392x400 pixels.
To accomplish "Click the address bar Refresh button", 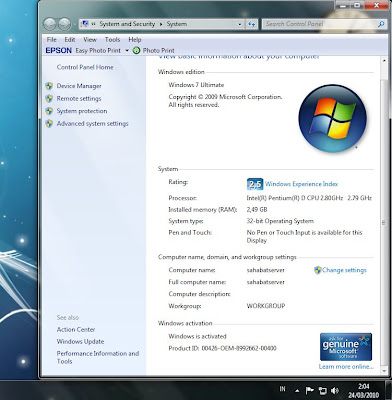I will [252, 24].
